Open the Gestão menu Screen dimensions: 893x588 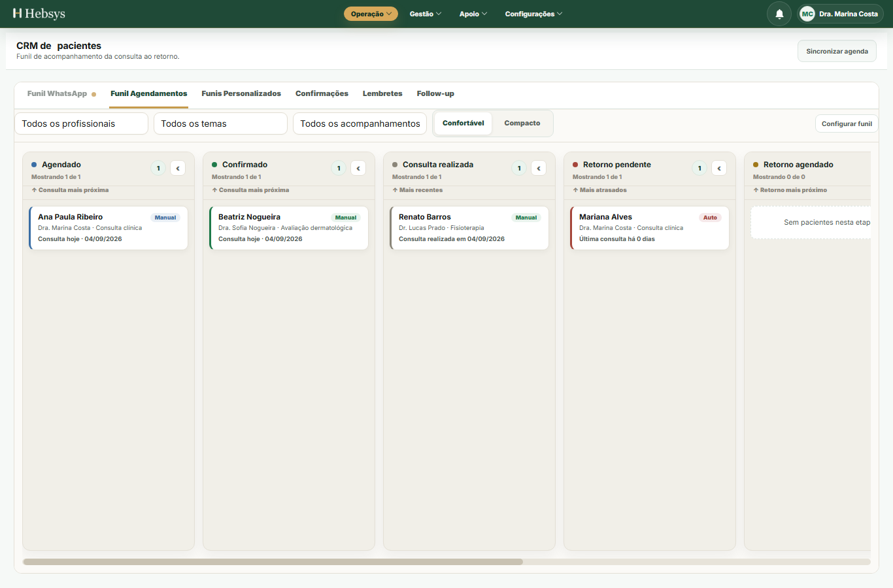[x=426, y=14]
